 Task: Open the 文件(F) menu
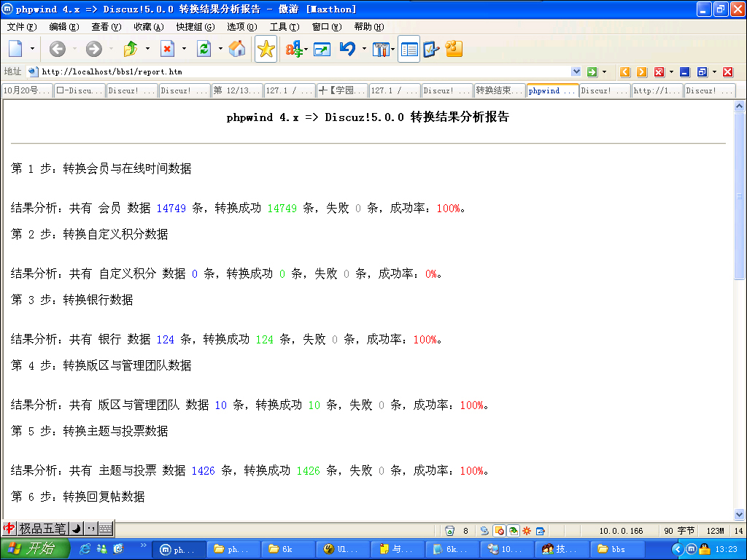coord(21,27)
